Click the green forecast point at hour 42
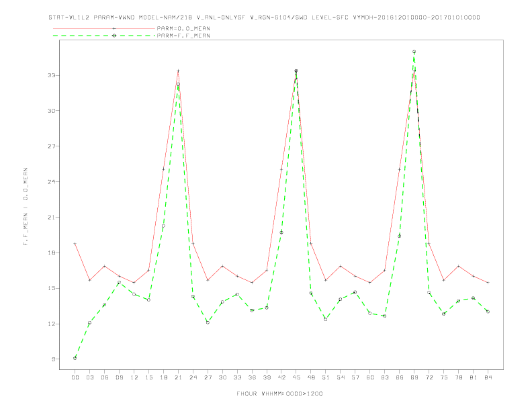 click(x=281, y=232)
